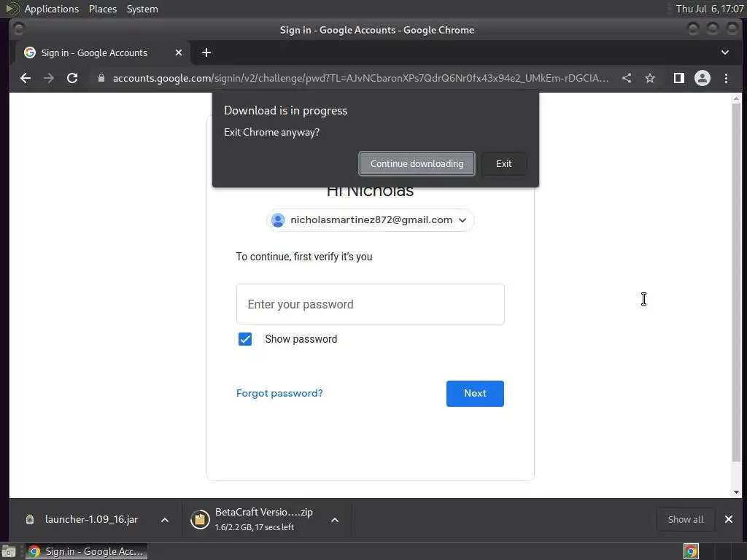Open the System menu
Image resolution: width=747 pixels, height=560 pixels.
[142, 9]
